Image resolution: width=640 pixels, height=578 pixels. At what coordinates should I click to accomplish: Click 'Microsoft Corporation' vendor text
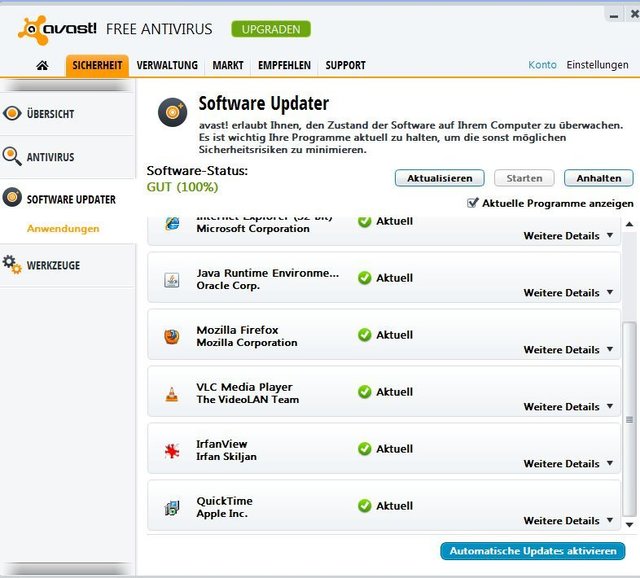tap(253, 229)
